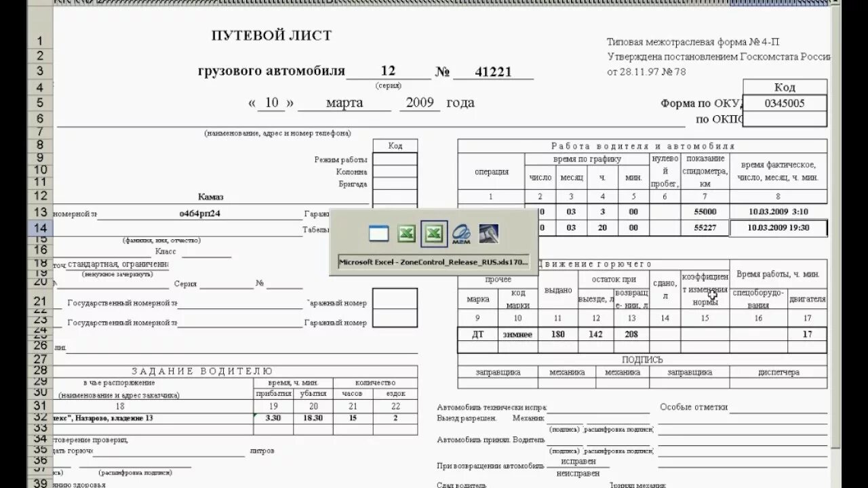Click actual time cell '10.03.2009 19:30'
The image size is (868, 488).
coord(778,228)
